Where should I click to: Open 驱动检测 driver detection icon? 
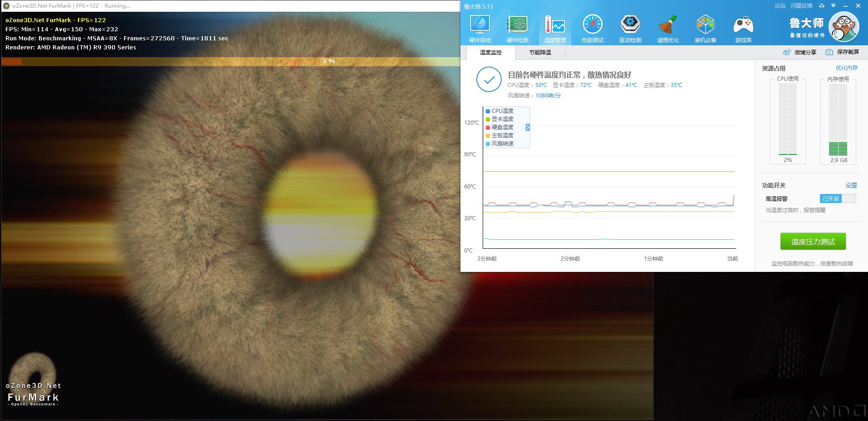[630, 29]
